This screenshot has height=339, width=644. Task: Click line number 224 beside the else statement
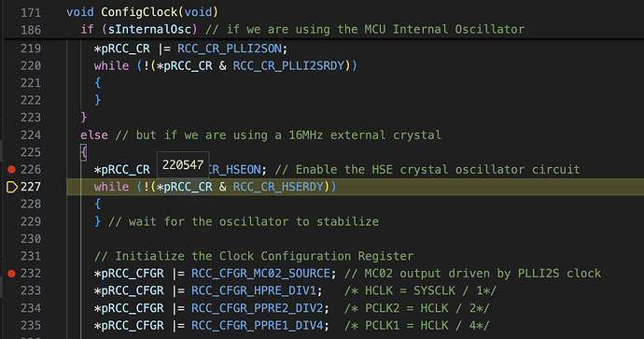[31, 134]
